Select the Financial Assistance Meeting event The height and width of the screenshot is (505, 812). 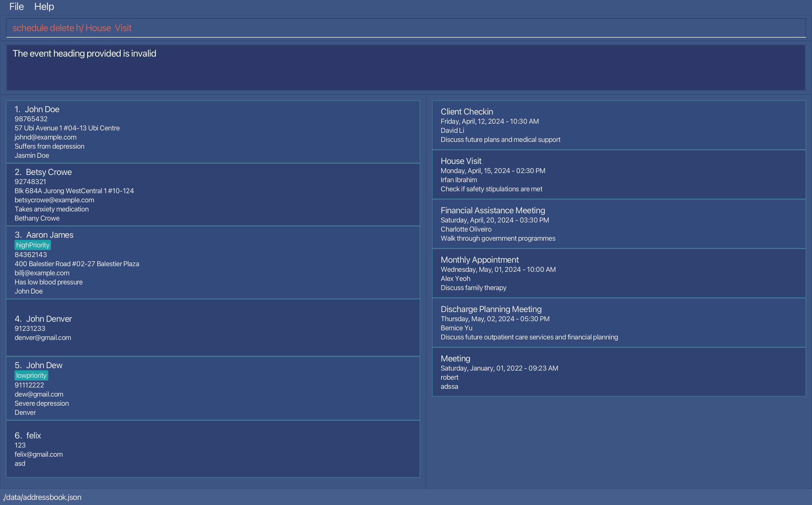pos(618,224)
